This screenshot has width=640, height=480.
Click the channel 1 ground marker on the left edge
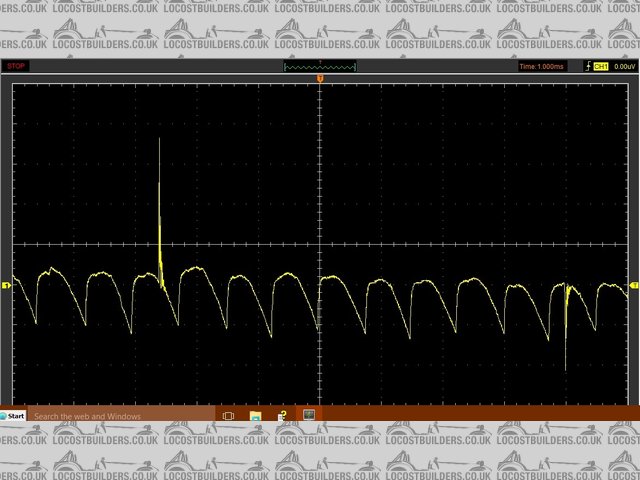tap(6, 285)
